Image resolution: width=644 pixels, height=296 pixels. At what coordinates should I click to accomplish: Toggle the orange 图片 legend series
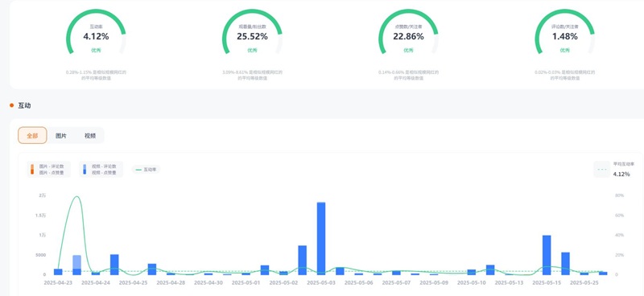pos(48,170)
